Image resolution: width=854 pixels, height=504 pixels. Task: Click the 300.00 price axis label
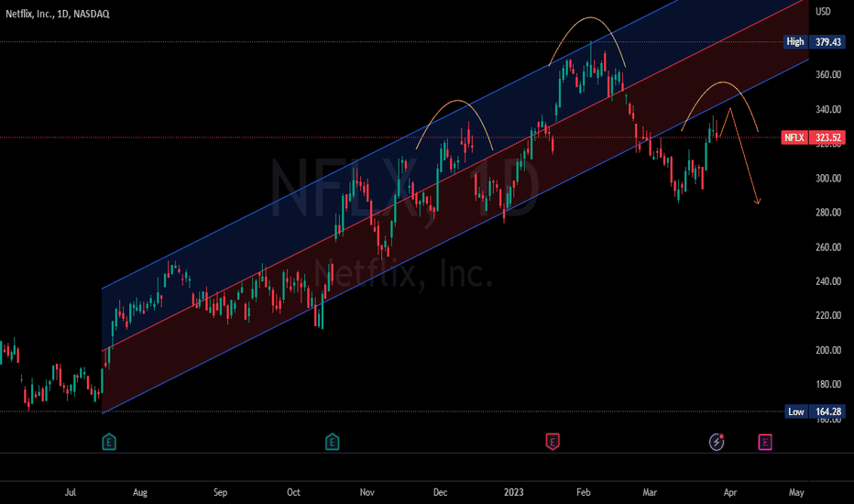click(828, 178)
